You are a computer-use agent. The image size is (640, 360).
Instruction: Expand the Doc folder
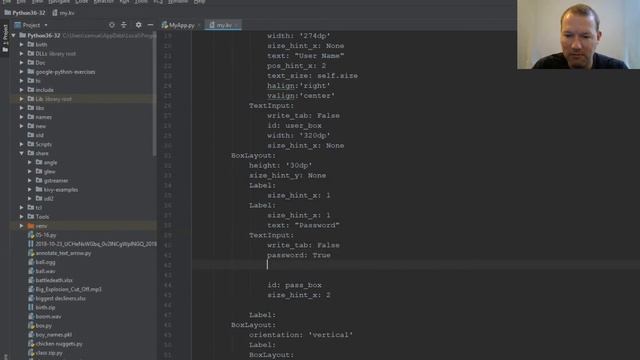tap(22, 62)
